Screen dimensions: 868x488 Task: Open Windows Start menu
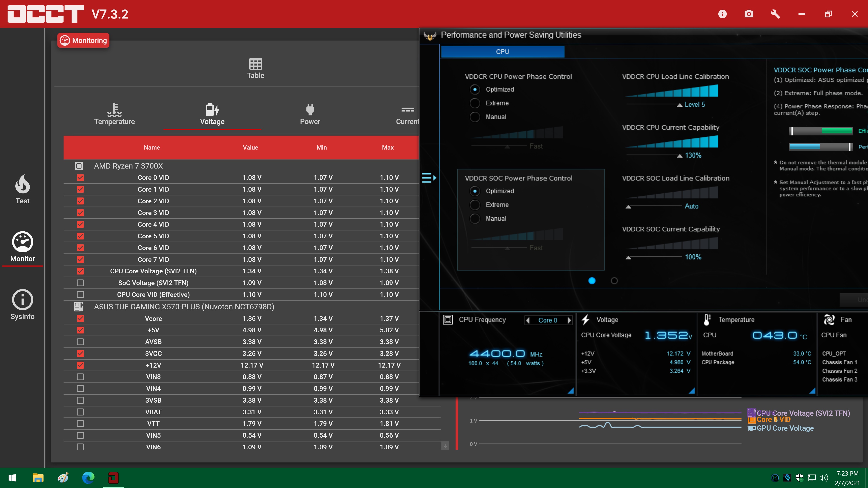tap(12, 478)
